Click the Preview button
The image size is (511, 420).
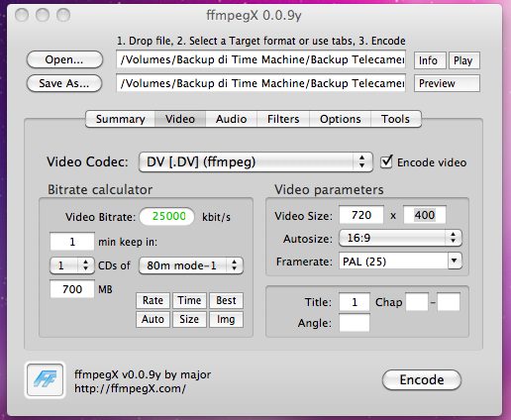click(447, 83)
